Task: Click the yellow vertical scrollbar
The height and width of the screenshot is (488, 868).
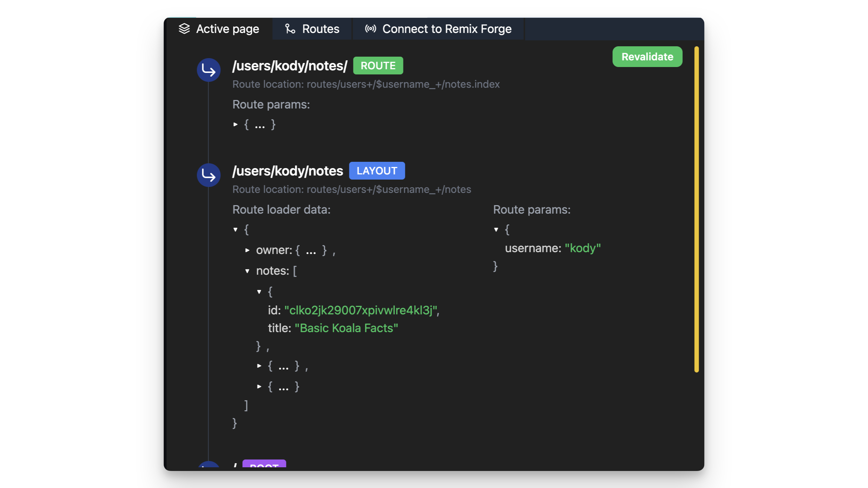Action: 696,209
